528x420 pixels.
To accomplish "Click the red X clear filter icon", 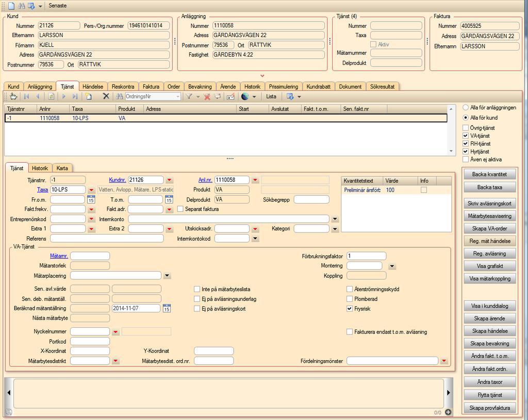I will coord(207,97).
